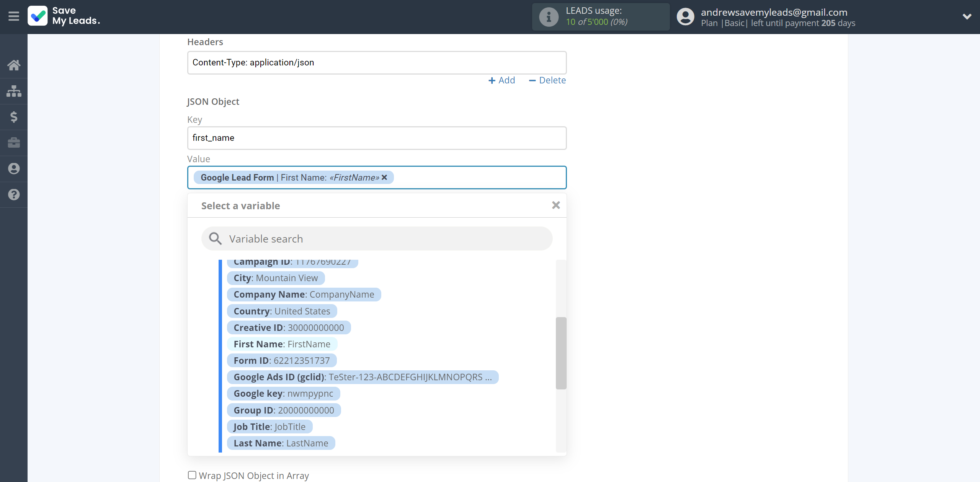Go to the Home dashboard icon
Screen dimensions: 980x482
[14, 65]
